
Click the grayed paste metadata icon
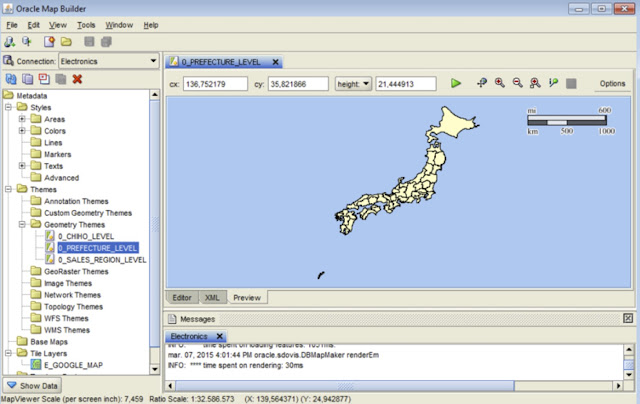pyautogui.click(x=61, y=79)
